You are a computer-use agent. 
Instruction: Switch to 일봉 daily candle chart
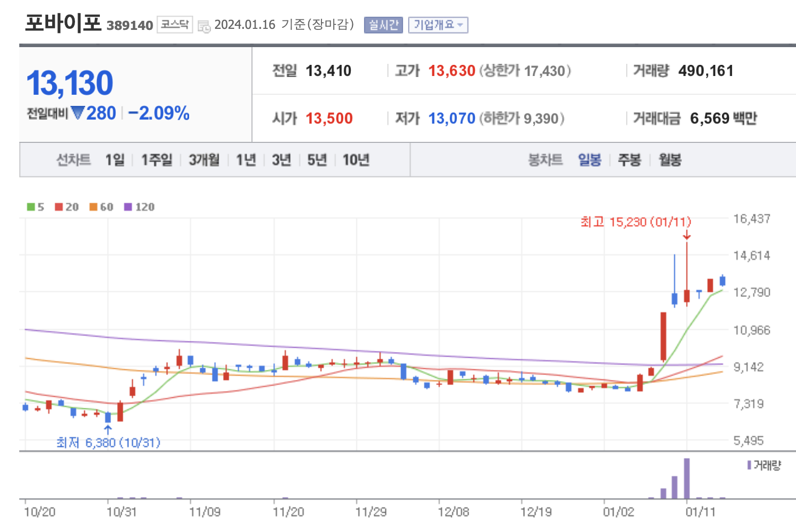coord(590,160)
